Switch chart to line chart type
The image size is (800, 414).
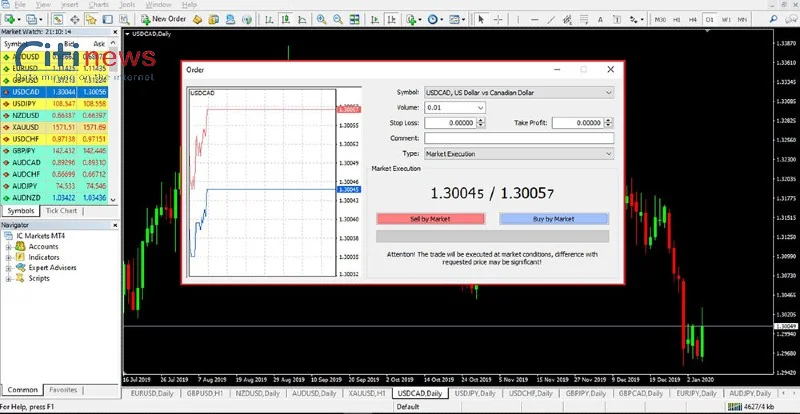[302, 19]
